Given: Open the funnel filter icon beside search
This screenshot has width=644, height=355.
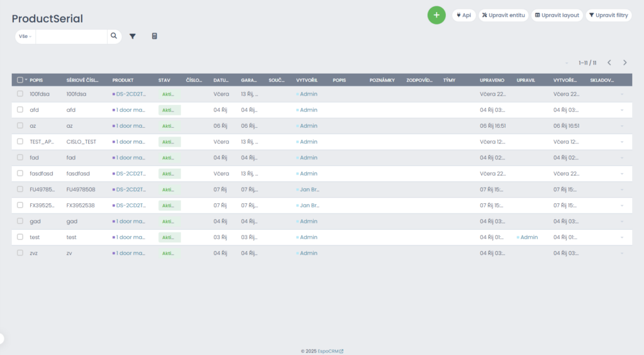Looking at the screenshot, I should click(133, 37).
